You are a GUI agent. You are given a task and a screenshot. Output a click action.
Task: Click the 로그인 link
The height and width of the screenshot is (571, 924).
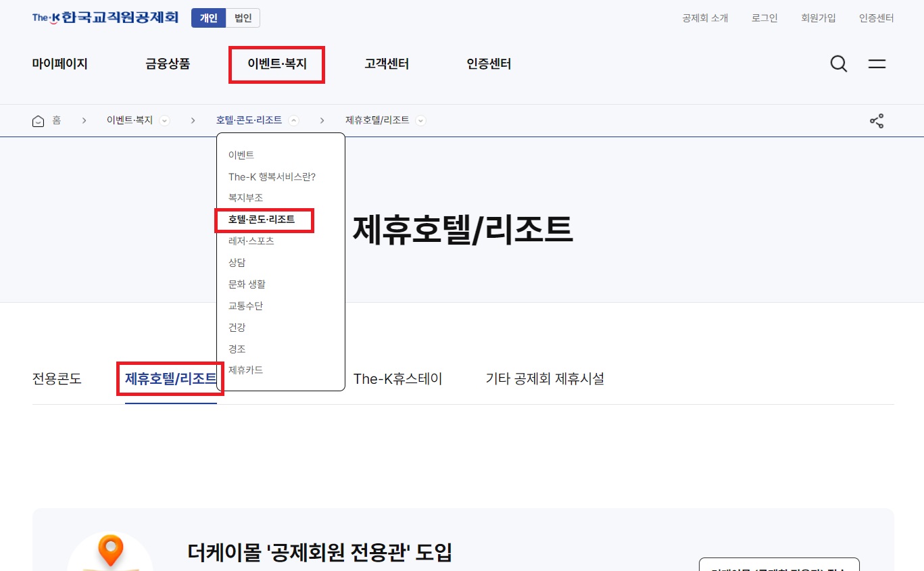[x=764, y=18]
